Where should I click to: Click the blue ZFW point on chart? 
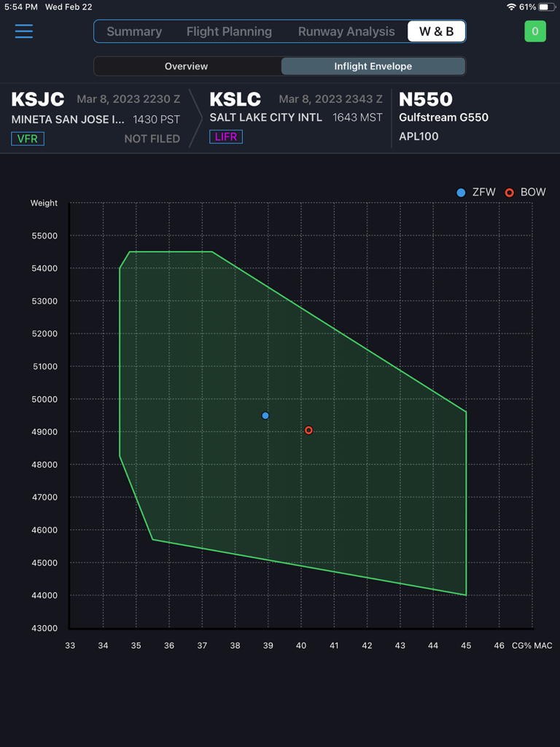[x=265, y=416]
